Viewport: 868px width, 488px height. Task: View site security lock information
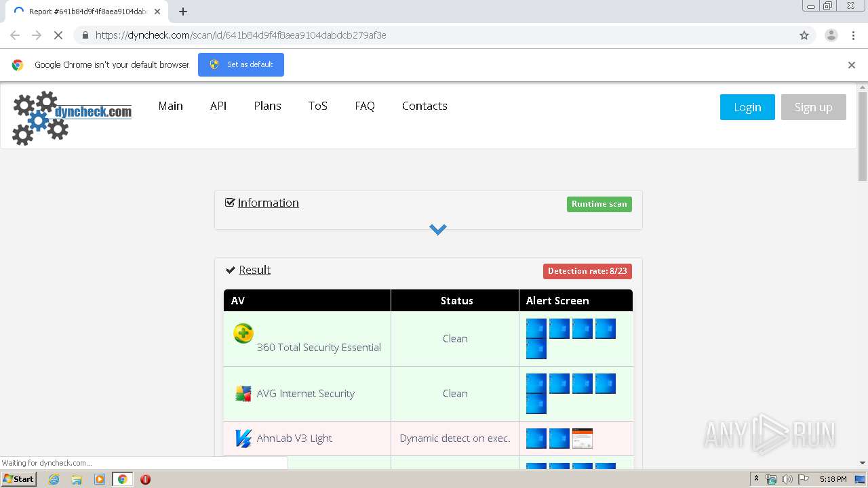(85, 35)
